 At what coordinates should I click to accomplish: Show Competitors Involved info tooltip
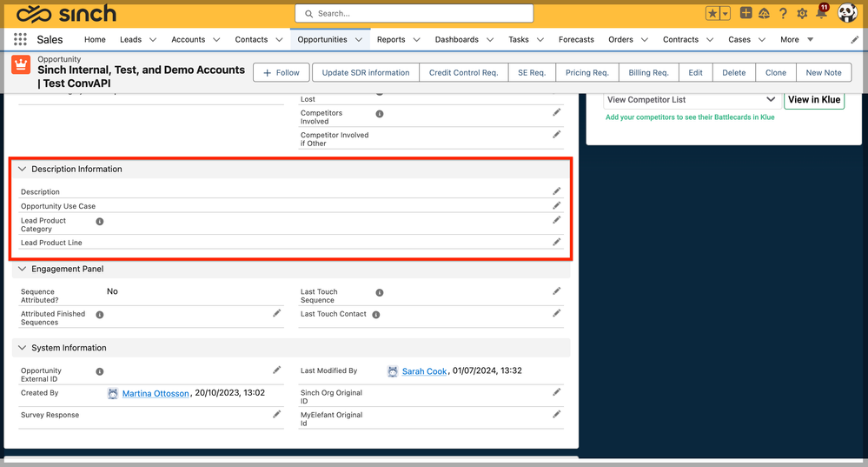click(380, 114)
